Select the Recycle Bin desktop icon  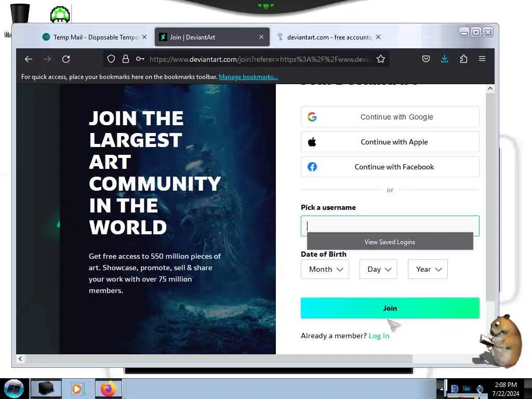(x=19, y=14)
